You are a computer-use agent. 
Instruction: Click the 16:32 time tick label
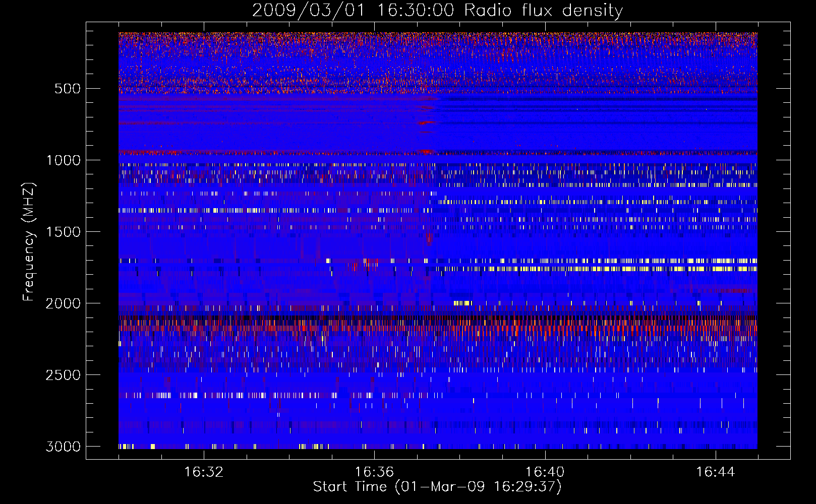click(x=204, y=472)
